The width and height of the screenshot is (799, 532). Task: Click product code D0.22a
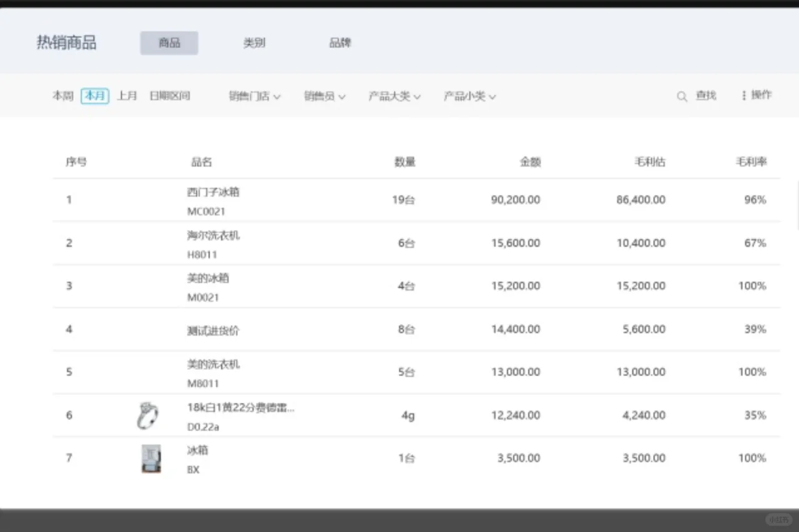tap(203, 427)
